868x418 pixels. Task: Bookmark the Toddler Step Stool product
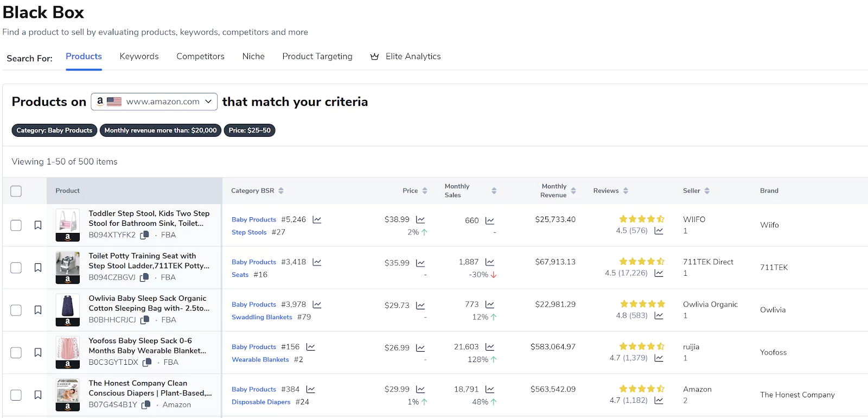(38, 225)
